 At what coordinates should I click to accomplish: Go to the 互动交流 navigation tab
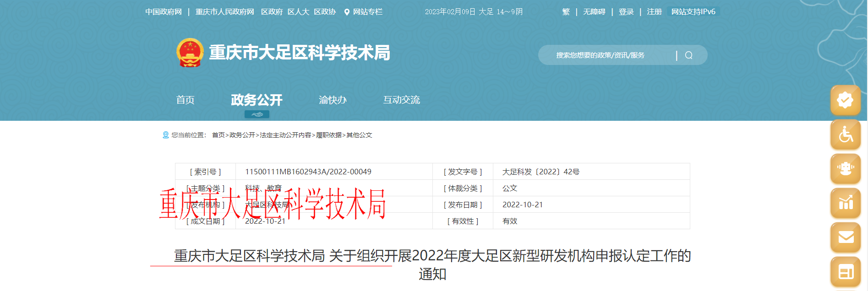tap(401, 100)
